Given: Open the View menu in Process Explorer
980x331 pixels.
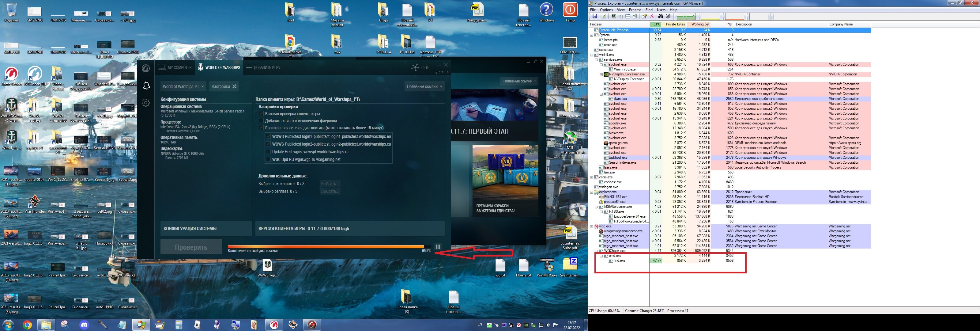Looking at the screenshot, I should (x=621, y=10).
